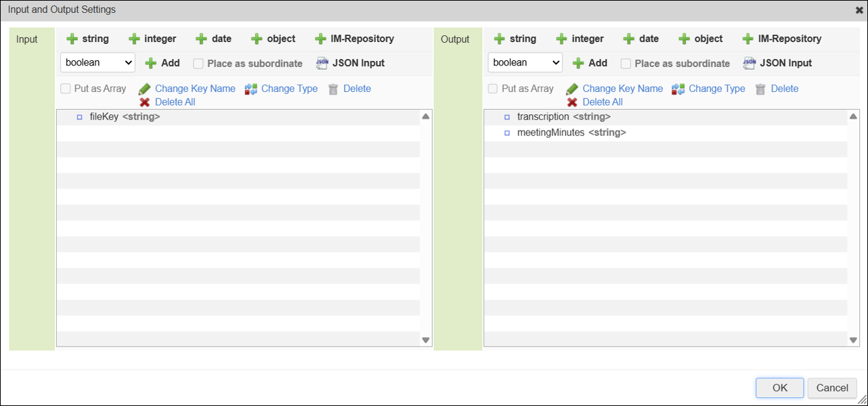Click Input Change Type icon
Image resolution: width=868 pixels, height=406 pixels.
pos(251,89)
